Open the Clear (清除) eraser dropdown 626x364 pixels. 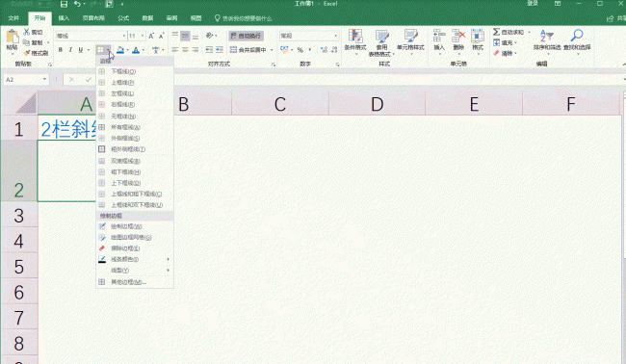coord(505,53)
